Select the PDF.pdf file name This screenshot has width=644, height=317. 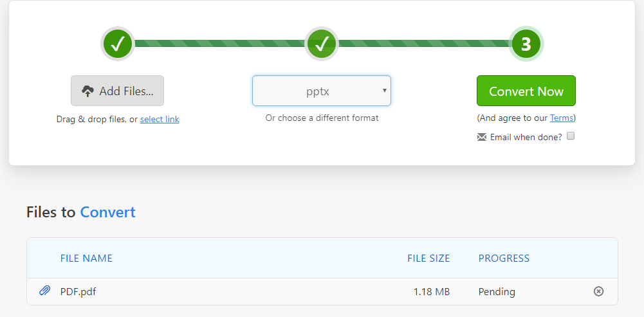78,292
